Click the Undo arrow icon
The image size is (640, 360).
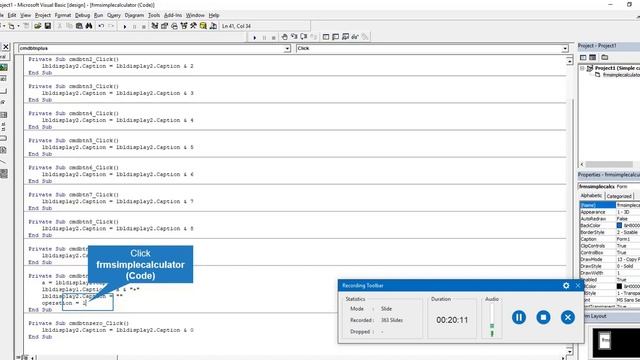pyautogui.click(x=101, y=26)
